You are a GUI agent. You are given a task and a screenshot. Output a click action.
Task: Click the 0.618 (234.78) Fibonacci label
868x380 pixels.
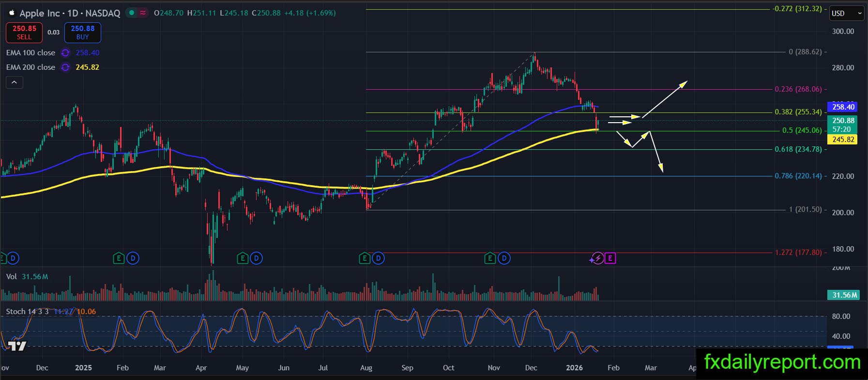tap(799, 149)
